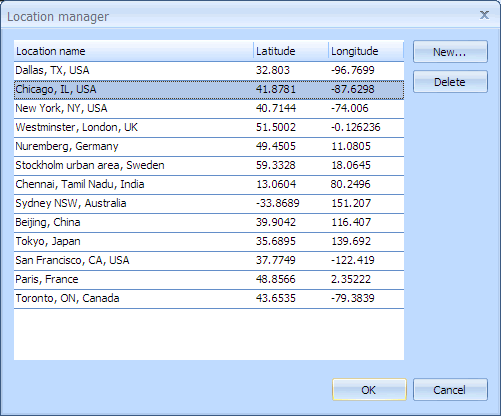This screenshot has height=416, width=501.
Task: Pick San Francisco, CA, USA row
Action: (209, 260)
